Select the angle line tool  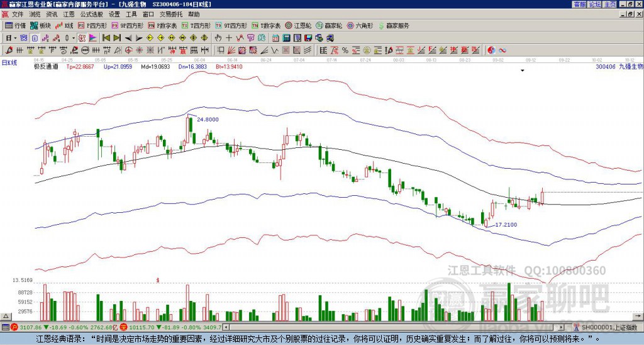[x=265, y=50]
